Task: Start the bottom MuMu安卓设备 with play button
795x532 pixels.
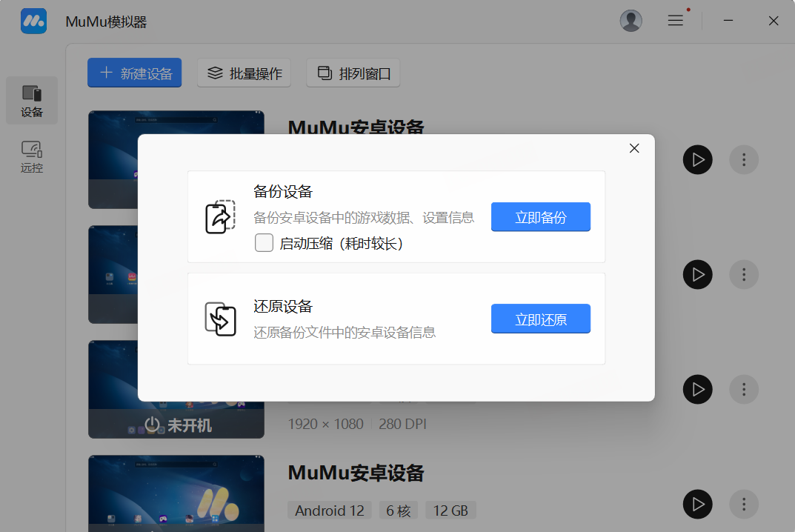Action: coord(697,504)
